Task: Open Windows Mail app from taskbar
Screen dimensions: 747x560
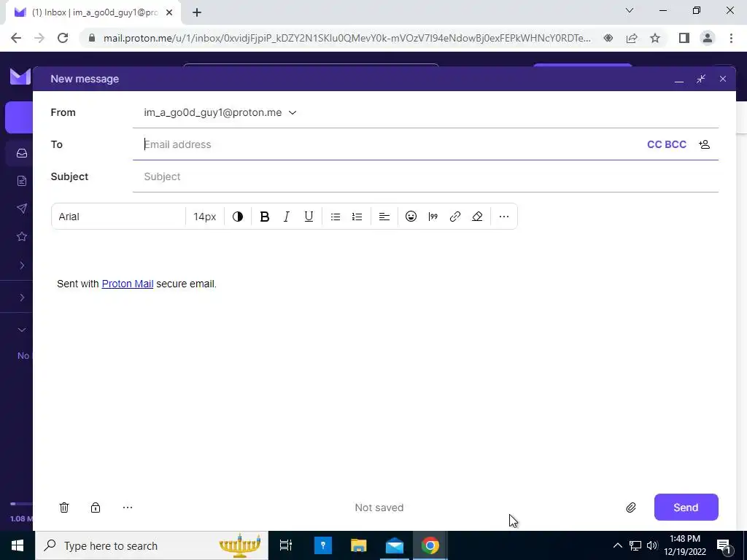Action: coord(395,545)
